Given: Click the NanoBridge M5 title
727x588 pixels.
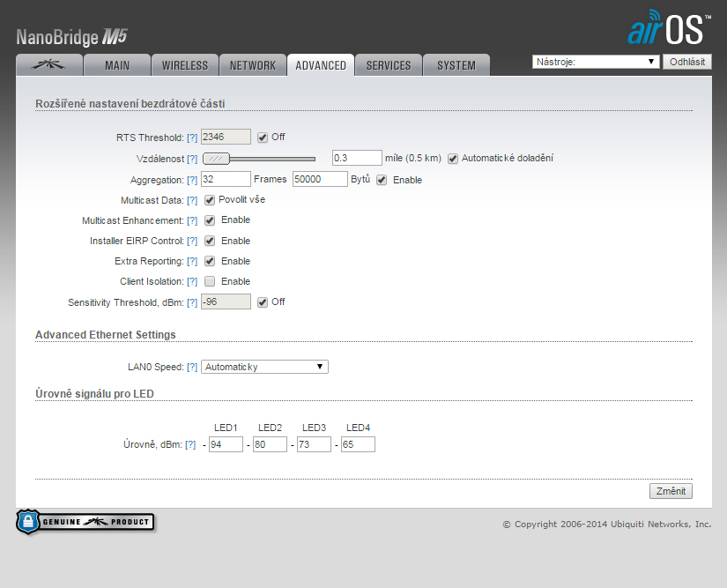Looking at the screenshot, I should pyautogui.click(x=72, y=37).
